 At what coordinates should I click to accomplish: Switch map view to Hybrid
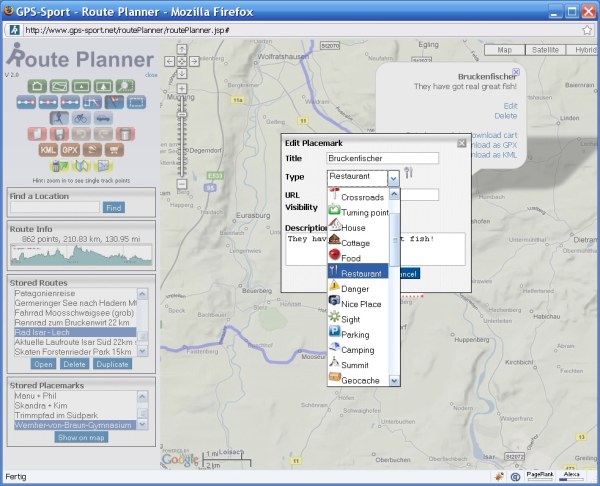[583, 50]
